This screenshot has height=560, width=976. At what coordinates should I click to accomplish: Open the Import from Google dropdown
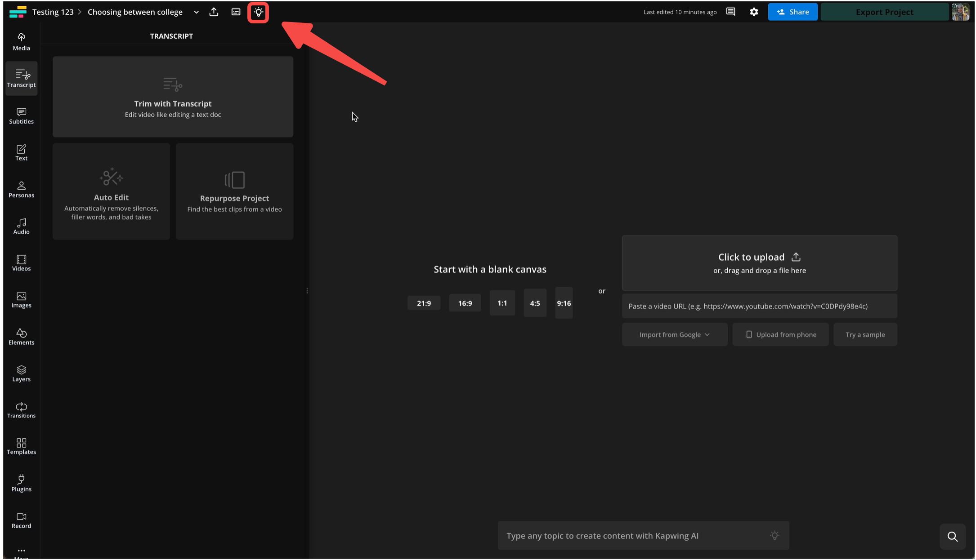click(674, 334)
